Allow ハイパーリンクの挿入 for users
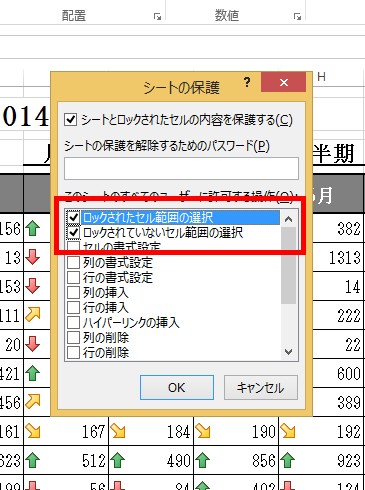This screenshot has width=365, height=490. click(73, 322)
